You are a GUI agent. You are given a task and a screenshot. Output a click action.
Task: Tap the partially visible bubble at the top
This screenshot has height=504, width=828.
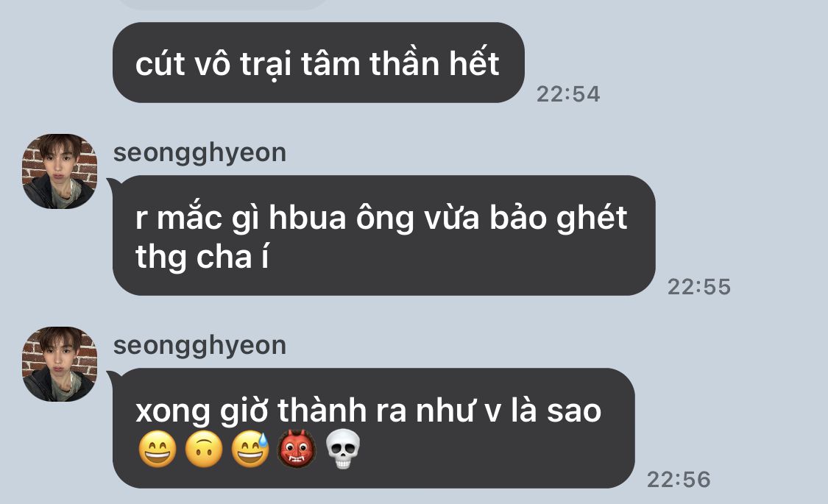click(222, 4)
